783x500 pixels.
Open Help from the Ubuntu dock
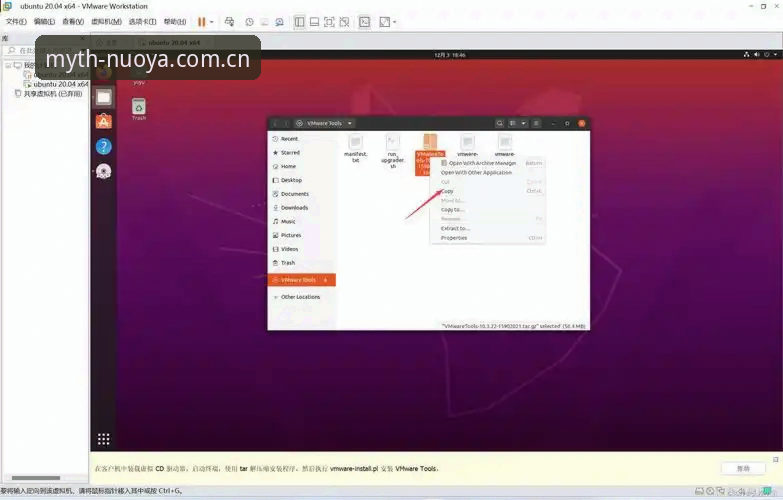coord(104,146)
